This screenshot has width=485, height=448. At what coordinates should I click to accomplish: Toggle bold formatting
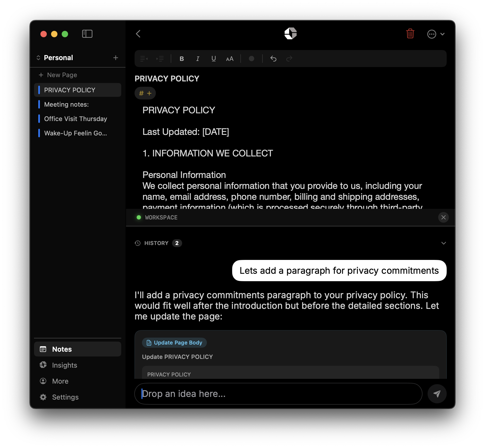[182, 59]
